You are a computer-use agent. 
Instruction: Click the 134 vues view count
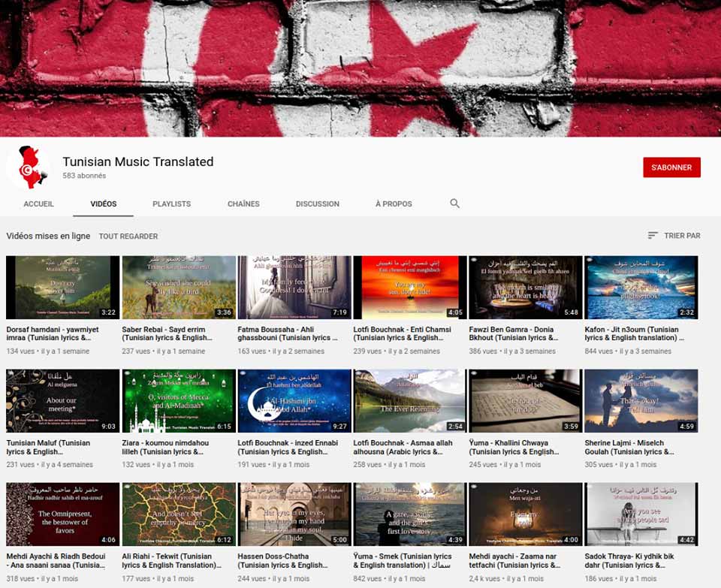(x=20, y=351)
